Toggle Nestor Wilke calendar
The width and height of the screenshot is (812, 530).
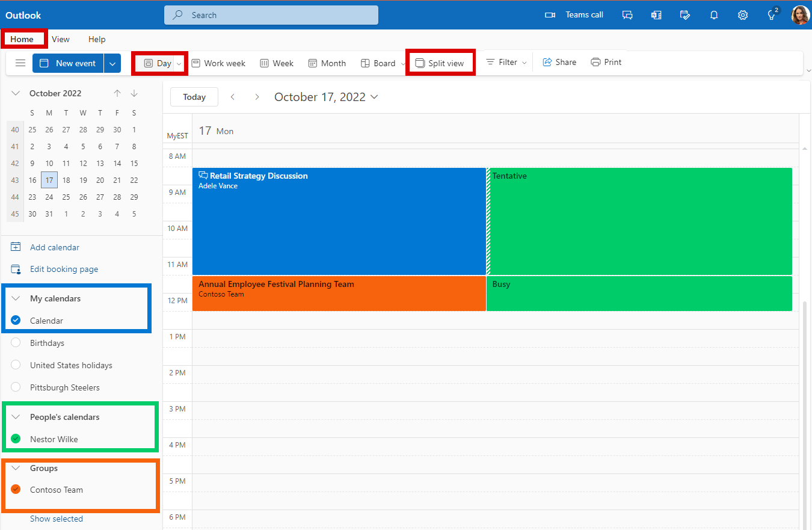pos(16,439)
